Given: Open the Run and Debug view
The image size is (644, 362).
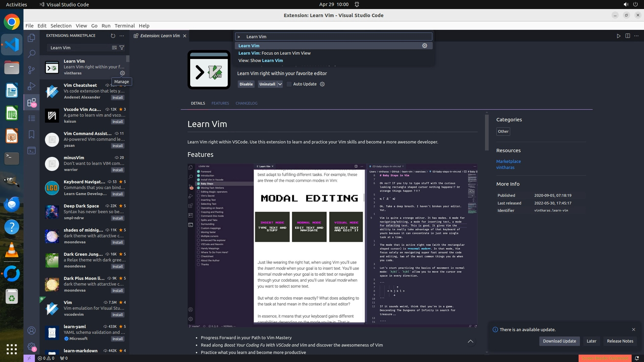Looking at the screenshot, I should tap(32, 86).
